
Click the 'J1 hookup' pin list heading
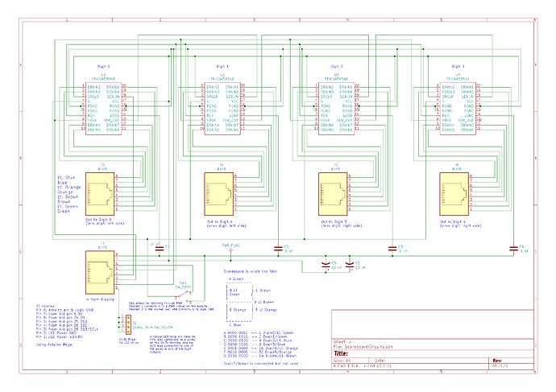tap(45, 306)
